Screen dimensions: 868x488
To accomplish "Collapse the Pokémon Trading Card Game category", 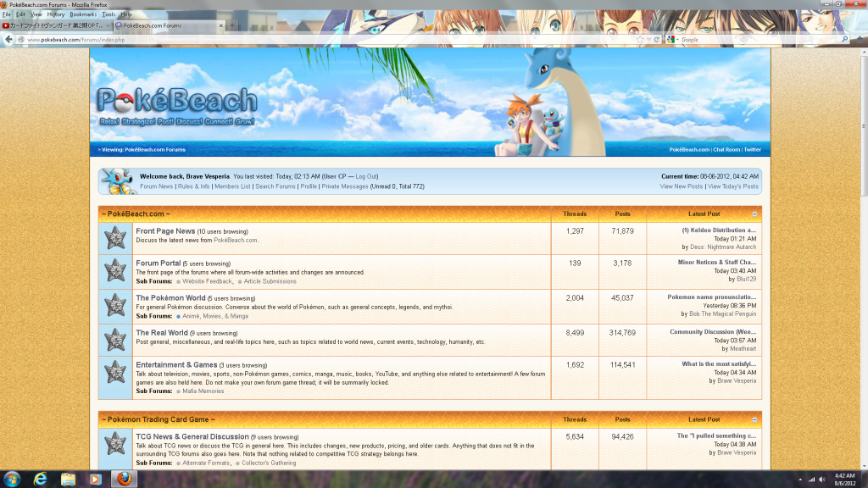I will point(754,420).
